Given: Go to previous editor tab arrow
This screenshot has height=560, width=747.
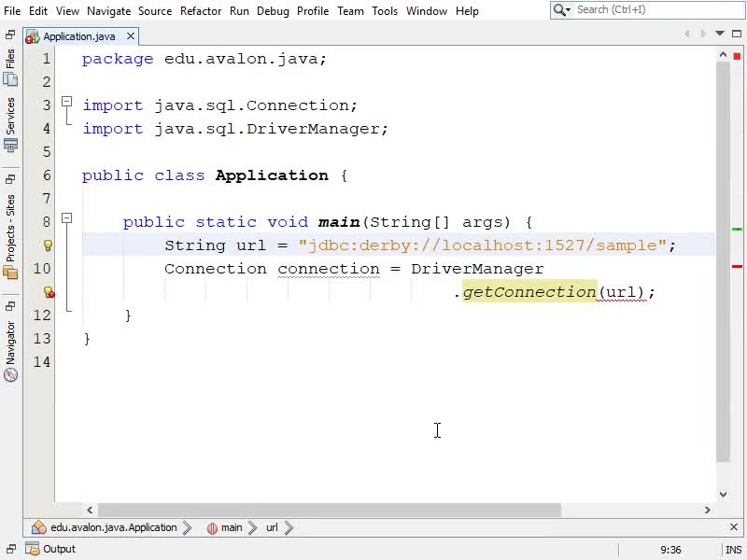Looking at the screenshot, I should click(686, 34).
